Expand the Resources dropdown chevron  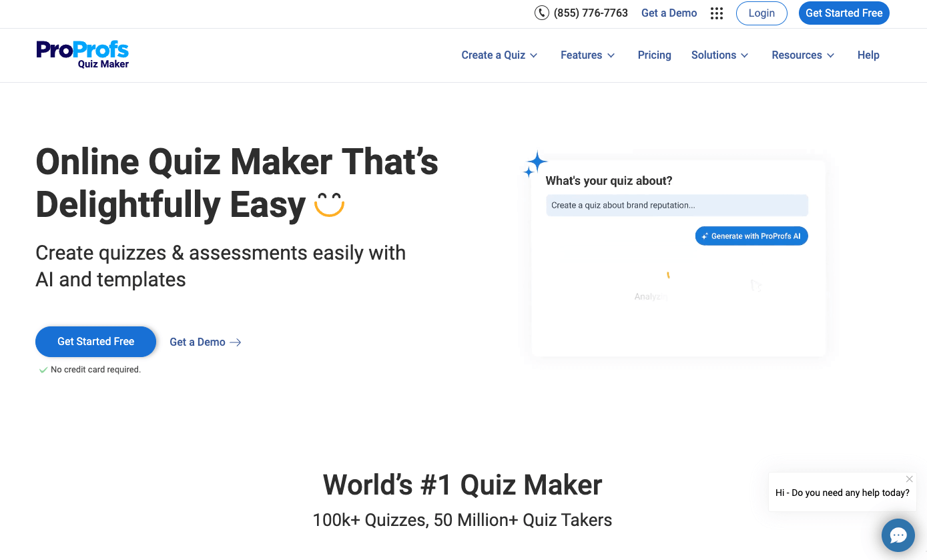click(x=831, y=55)
